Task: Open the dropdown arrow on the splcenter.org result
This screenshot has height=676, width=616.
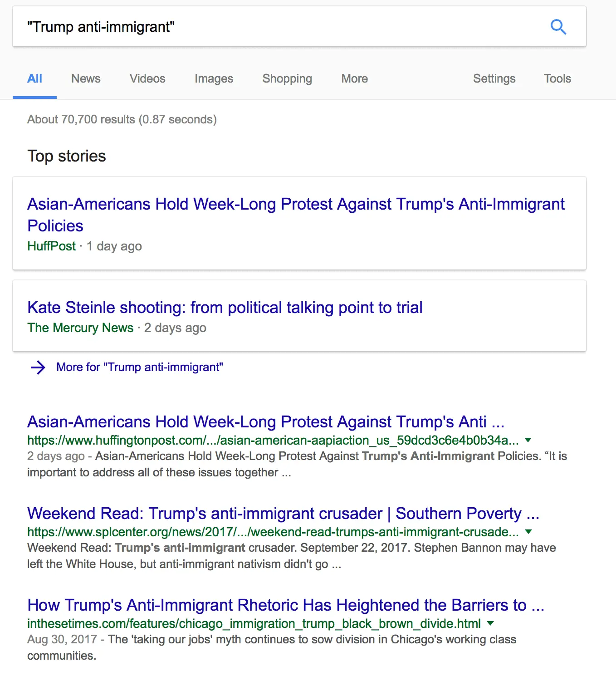Action: tap(528, 532)
